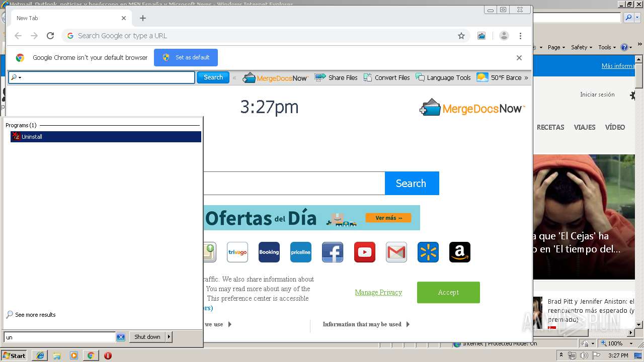Open the toolbar search magnifier dropdown
The width and height of the screenshot is (644, 362).
16,77
